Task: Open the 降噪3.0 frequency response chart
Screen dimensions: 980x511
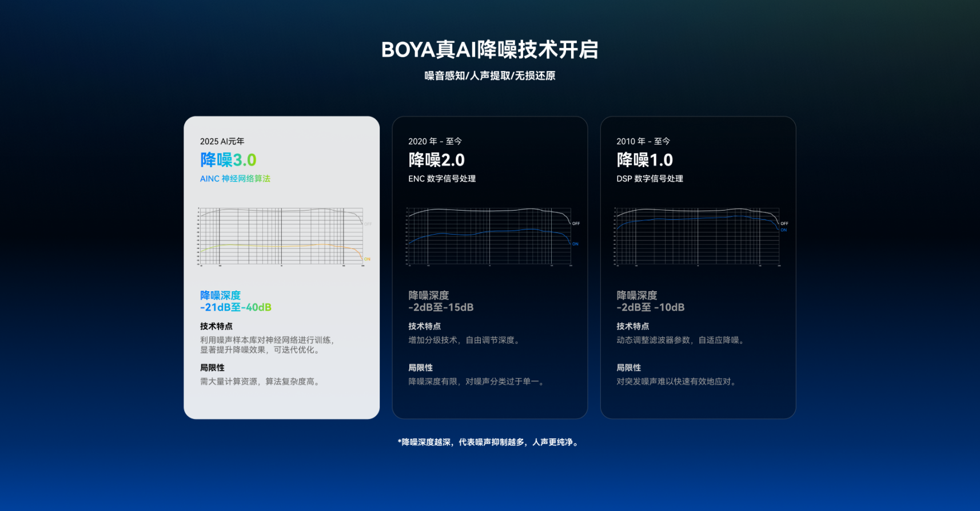Action: click(x=281, y=236)
